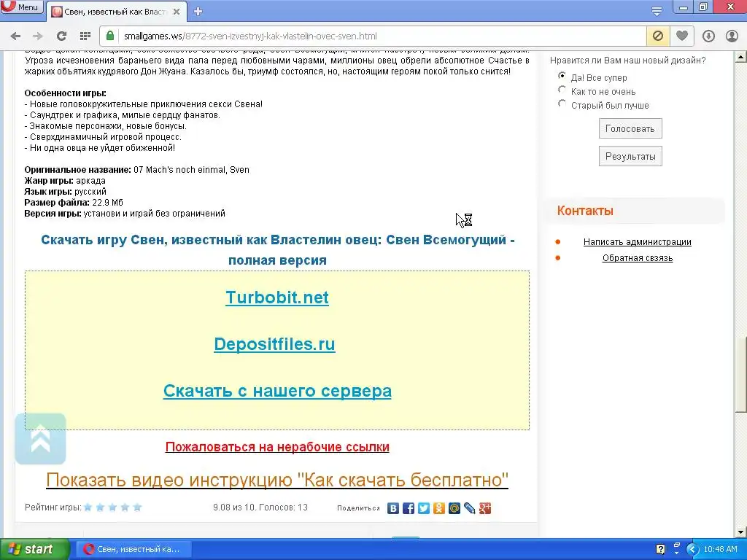Select radio option Старый был лучше
The height and width of the screenshot is (560, 747).
(x=562, y=104)
